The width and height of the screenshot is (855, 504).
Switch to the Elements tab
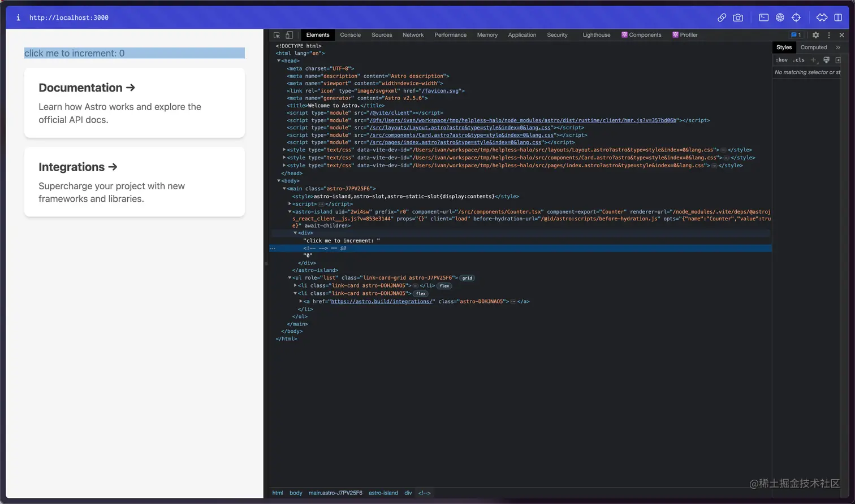[318, 35]
